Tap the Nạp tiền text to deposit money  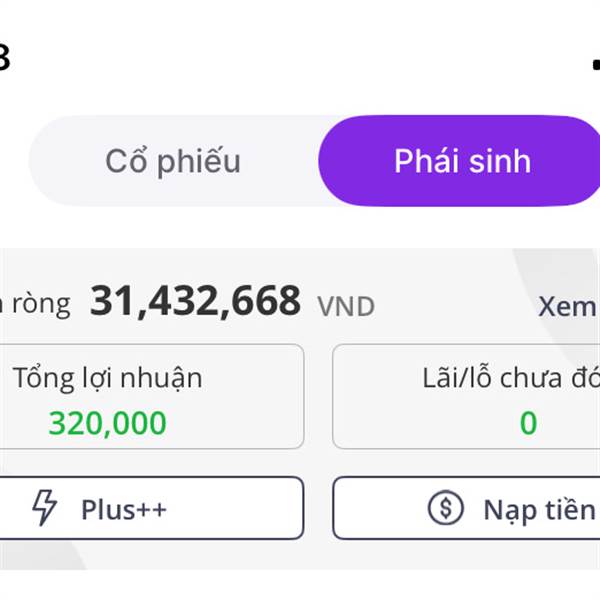coord(540,510)
